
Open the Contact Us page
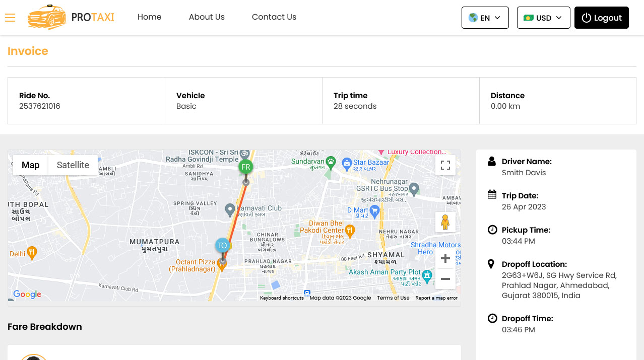tap(274, 17)
